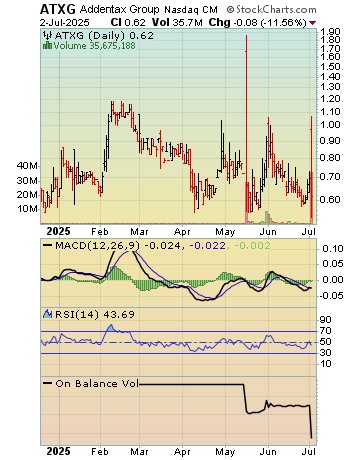Click the 40M volume axis label
This screenshot has width=360, height=460.
tap(27, 166)
